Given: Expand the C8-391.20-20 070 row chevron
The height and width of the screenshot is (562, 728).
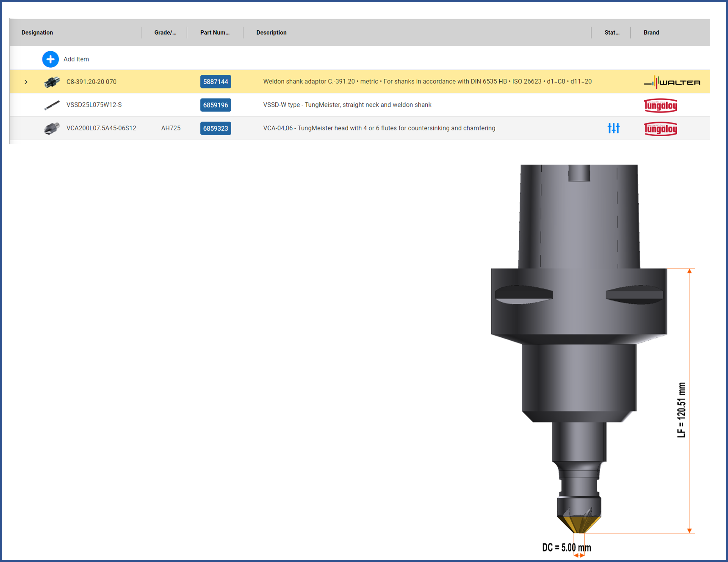Looking at the screenshot, I should click(26, 82).
